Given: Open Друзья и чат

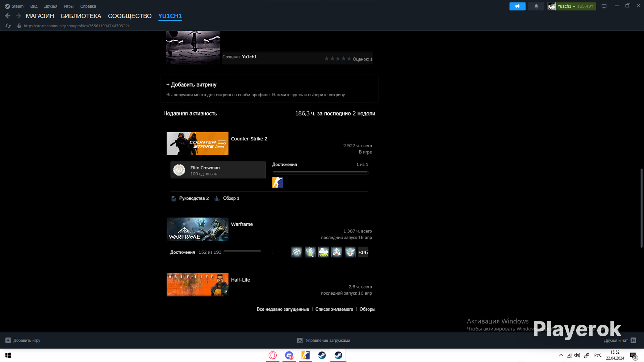Looking at the screenshot, I should coord(620,340).
